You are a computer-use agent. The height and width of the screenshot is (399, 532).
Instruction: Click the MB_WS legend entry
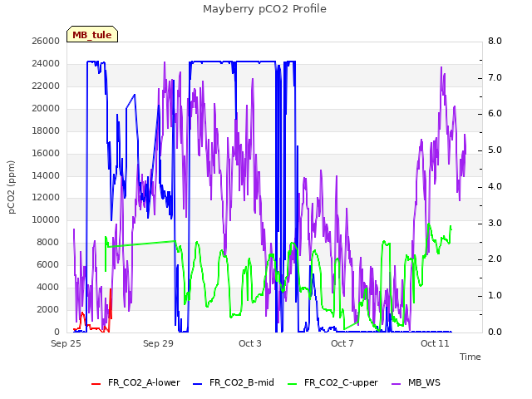[x=416, y=382]
